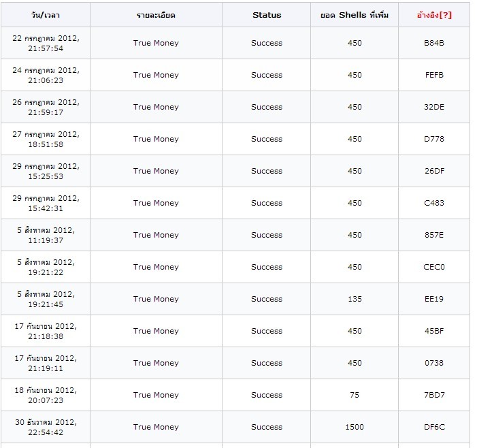Click the date 30 ธันวาคม 2012, 22:54:42
This screenshot has width=477, height=448.
(46, 427)
